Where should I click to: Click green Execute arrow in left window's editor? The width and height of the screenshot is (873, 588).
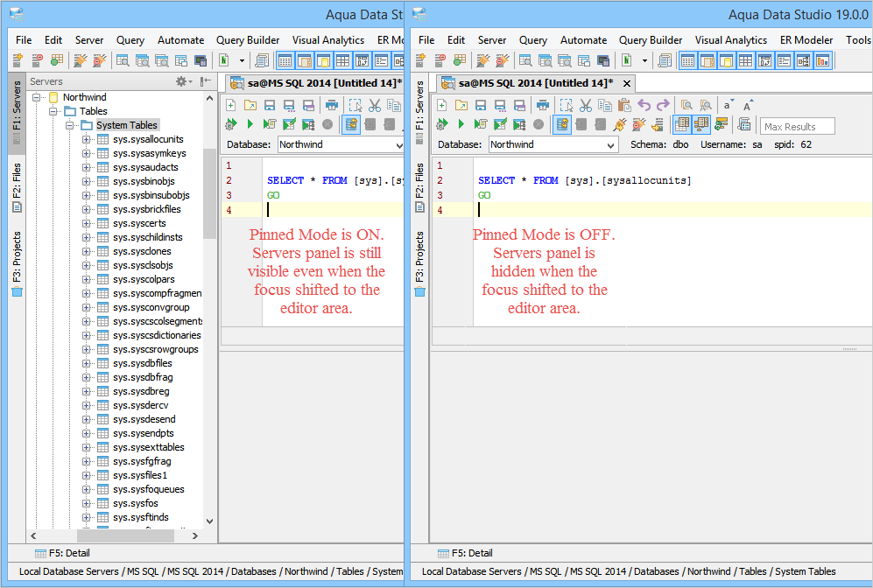coord(250,124)
